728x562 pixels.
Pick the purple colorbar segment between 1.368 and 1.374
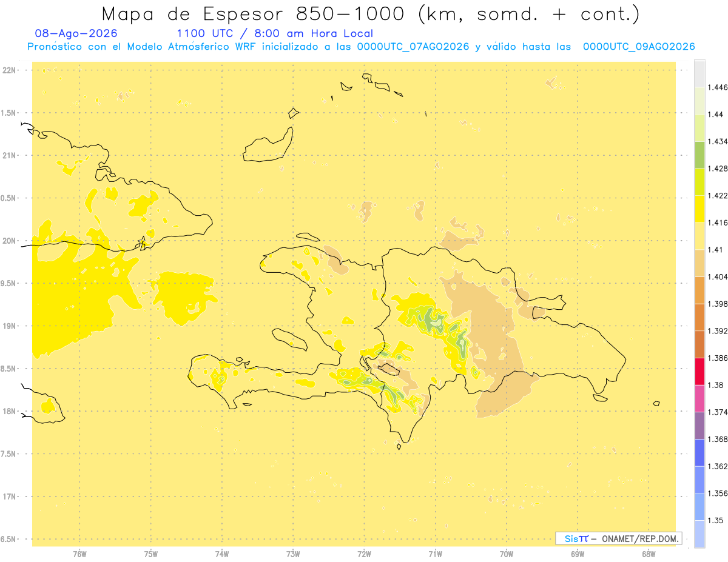click(x=699, y=426)
